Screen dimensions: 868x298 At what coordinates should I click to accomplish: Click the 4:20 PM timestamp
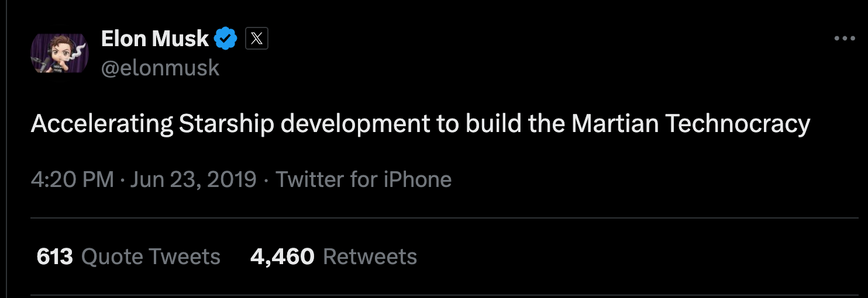(73, 179)
